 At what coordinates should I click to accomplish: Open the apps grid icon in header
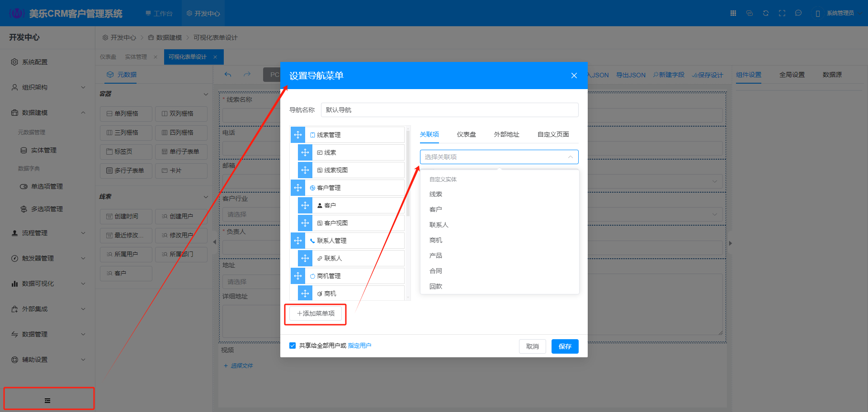coord(733,13)
